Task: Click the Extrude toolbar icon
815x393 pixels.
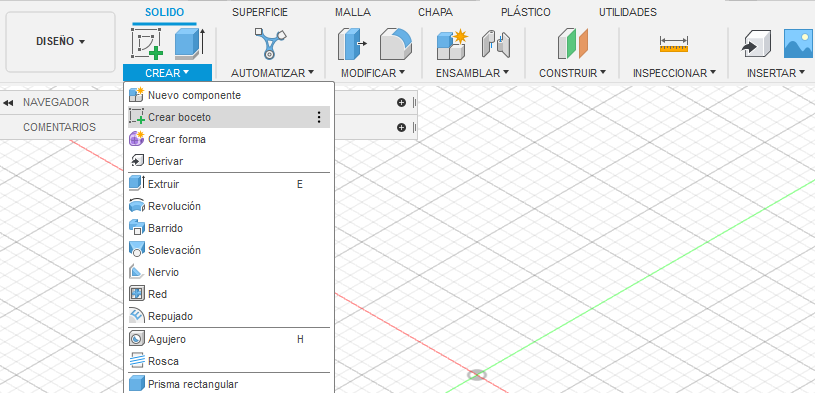Action: point(189,43)
